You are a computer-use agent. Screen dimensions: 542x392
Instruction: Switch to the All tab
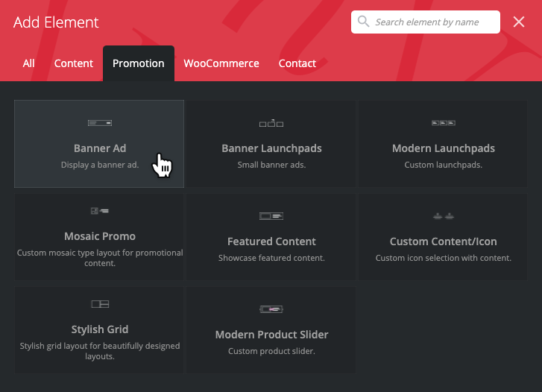[x=28, y=63]
